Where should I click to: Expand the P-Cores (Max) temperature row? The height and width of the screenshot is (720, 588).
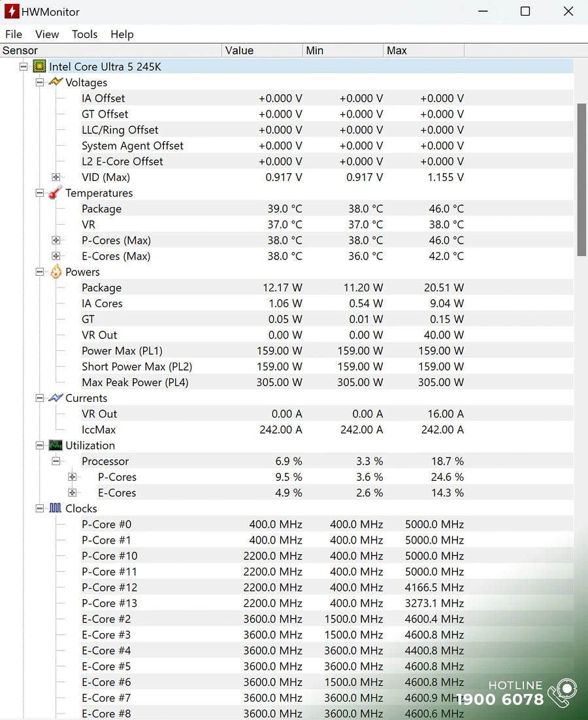pyautogui.click(x=56, y=240)
